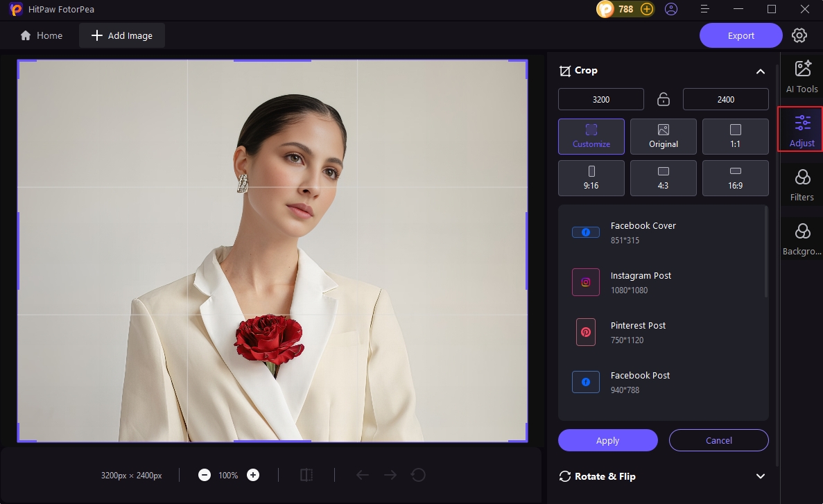
Task: Click the Facebook Cover preset icon
Action: point(586,232)
